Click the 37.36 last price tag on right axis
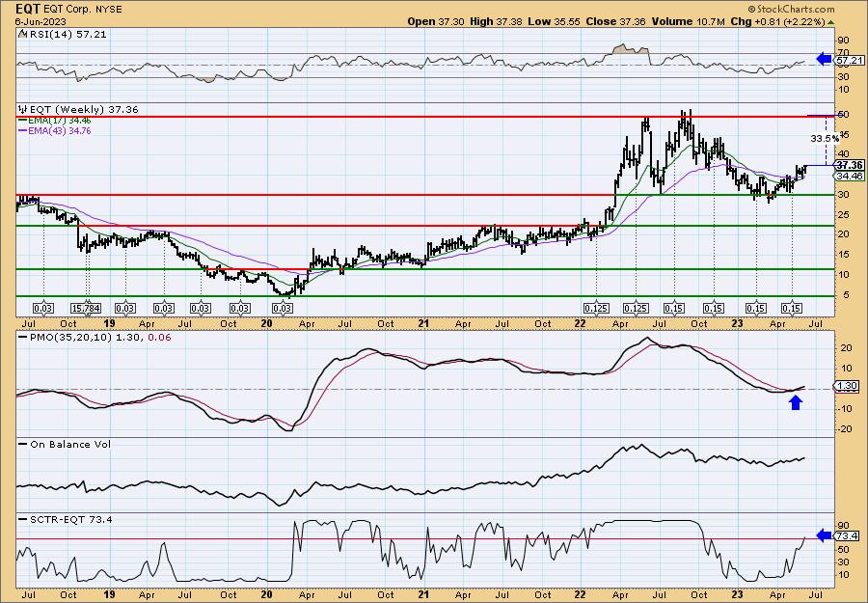Image resolution: width=868 pixels, height=603 pixels. [849, 166]
